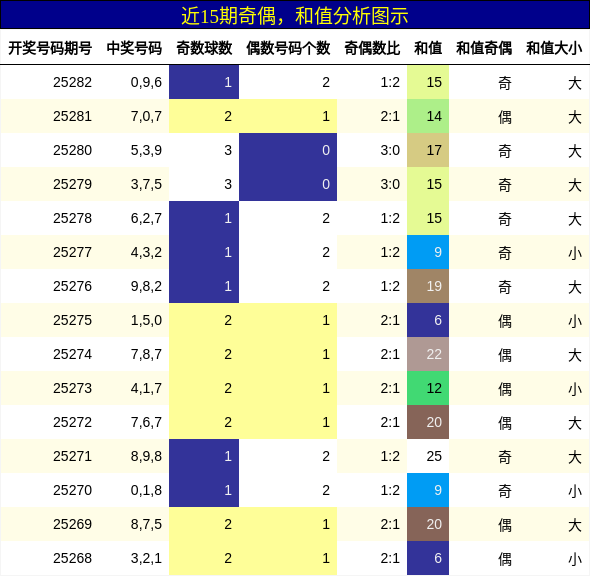
Task: Click the 1:2 ratio in row 25282
Action: (x=390, y=82)
